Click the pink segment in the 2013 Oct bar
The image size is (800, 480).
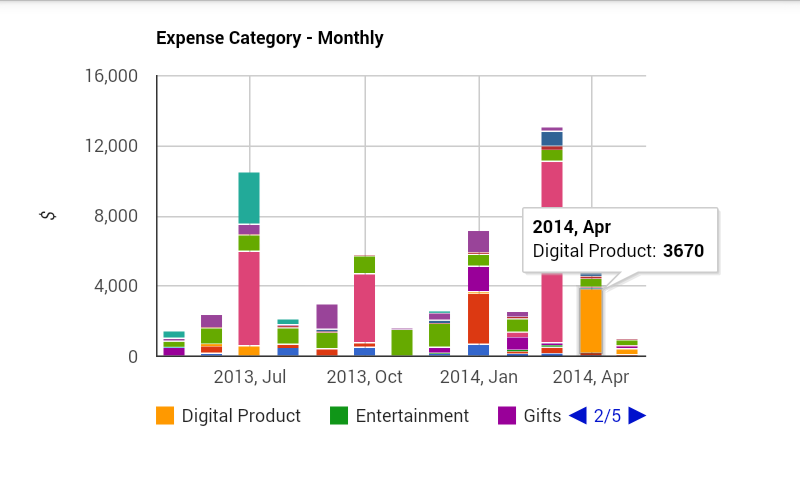(x=365, y=308)
